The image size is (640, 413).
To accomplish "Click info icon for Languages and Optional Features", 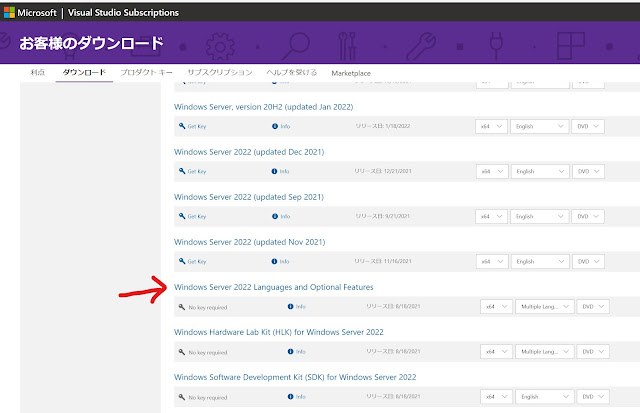I will click(x=290, y=306).
